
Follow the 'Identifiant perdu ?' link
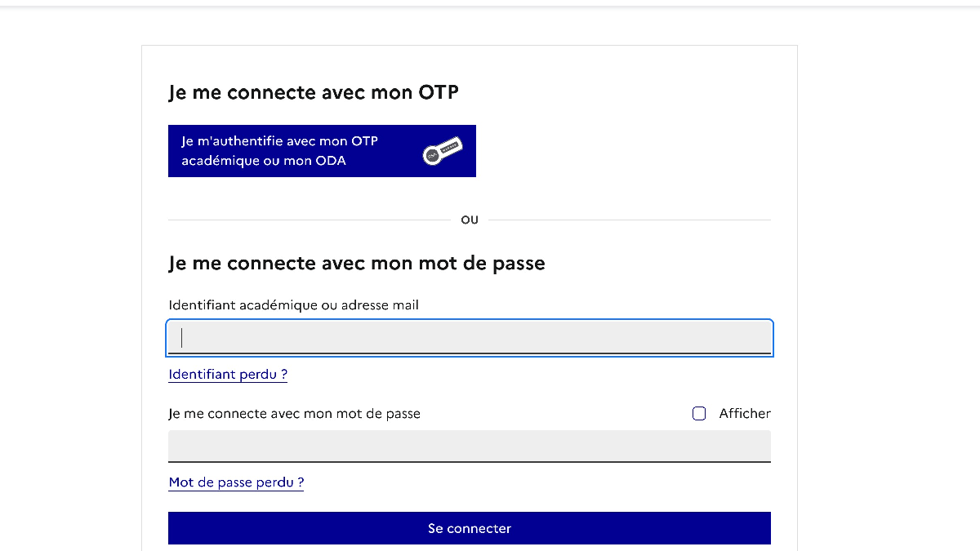click(x=228, y=375)
